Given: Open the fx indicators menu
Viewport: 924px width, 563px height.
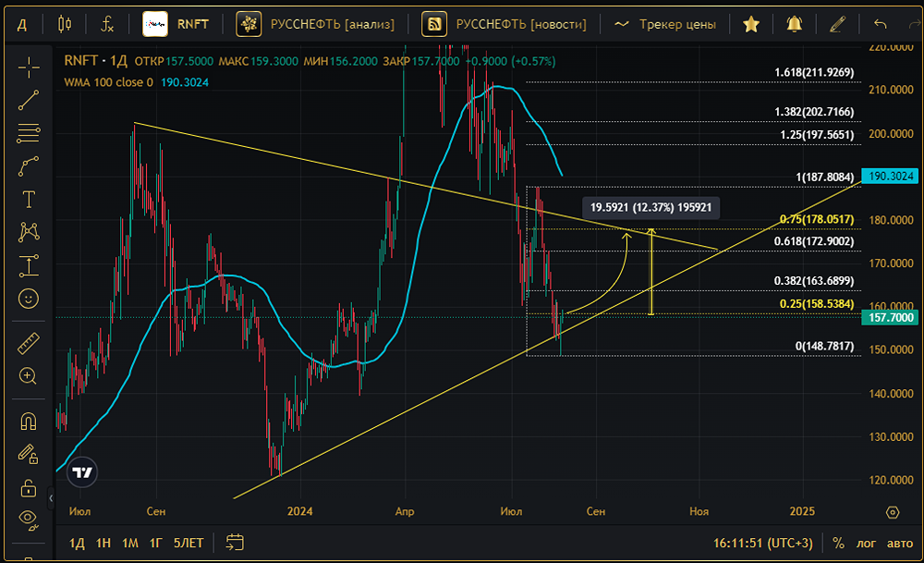Looking at the screenshot, I should point(107,24).
